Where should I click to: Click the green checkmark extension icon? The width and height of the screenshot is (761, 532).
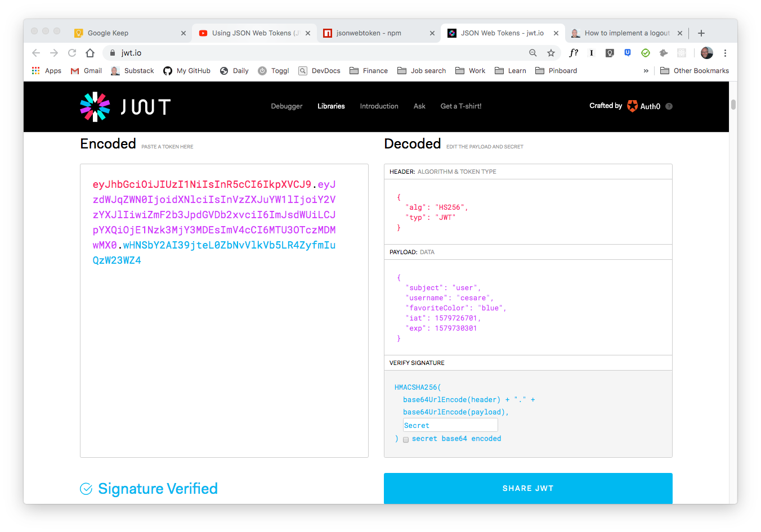click(646, 53)
